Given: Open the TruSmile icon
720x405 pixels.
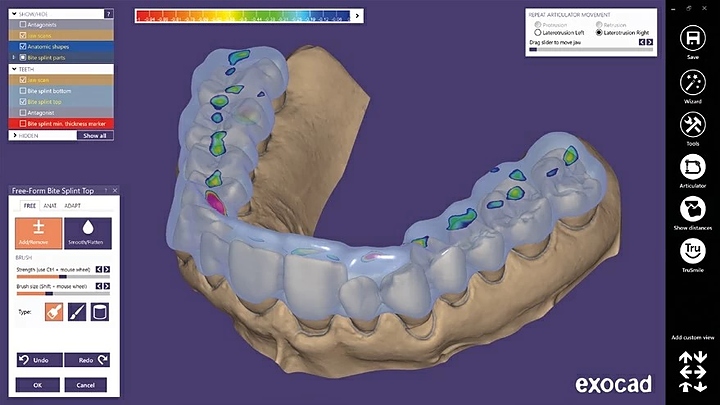Looking at the screenshot, I should coord(692,251).
